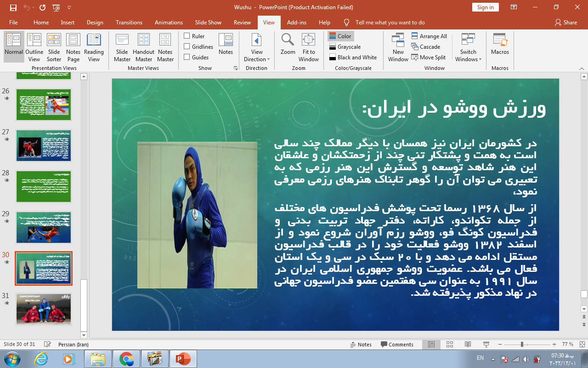Expand Show group dialog launcher
Screen dimensions: 588x368
pyautogui.click(x=236, y=68)
